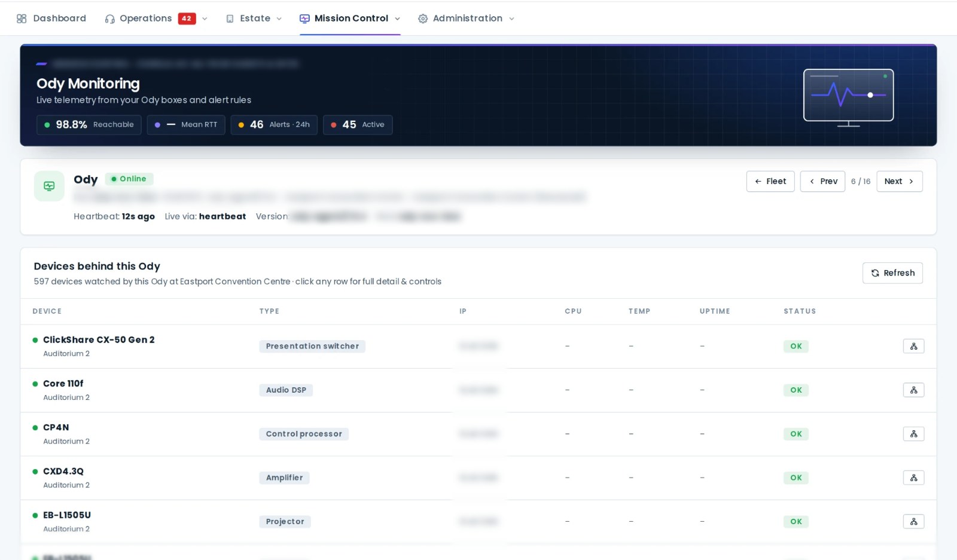
Task: Click the 46 Alerts 24h chip
Action: click(x=274, y=125)
